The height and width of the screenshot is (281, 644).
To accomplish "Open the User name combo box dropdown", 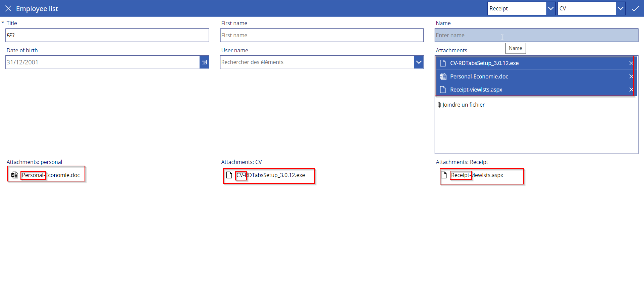I will (419, 62).
